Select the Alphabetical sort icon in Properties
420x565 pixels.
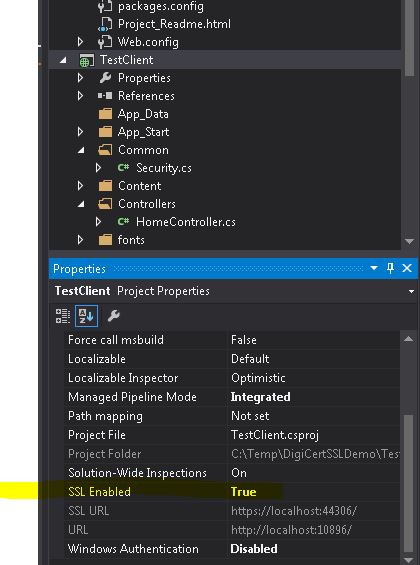[x=86, y=316]
